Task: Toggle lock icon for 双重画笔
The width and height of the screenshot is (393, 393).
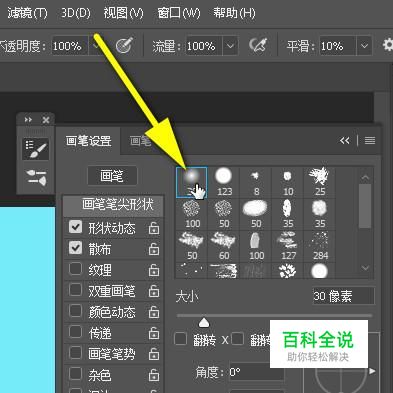Action: coord(154,291)
